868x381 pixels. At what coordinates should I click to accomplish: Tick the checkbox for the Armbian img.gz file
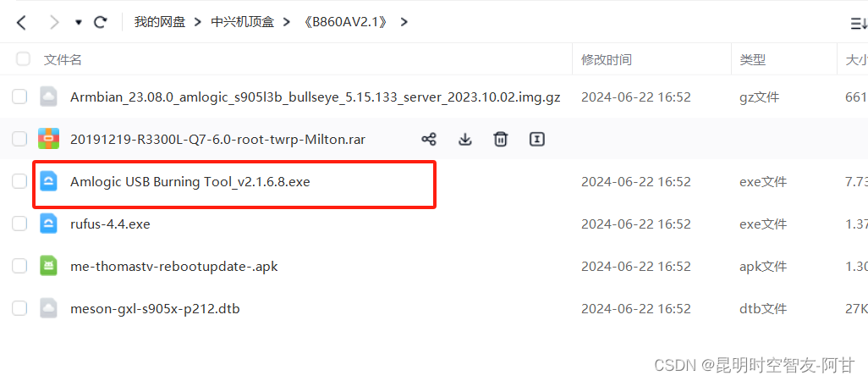tap(19, 97)
